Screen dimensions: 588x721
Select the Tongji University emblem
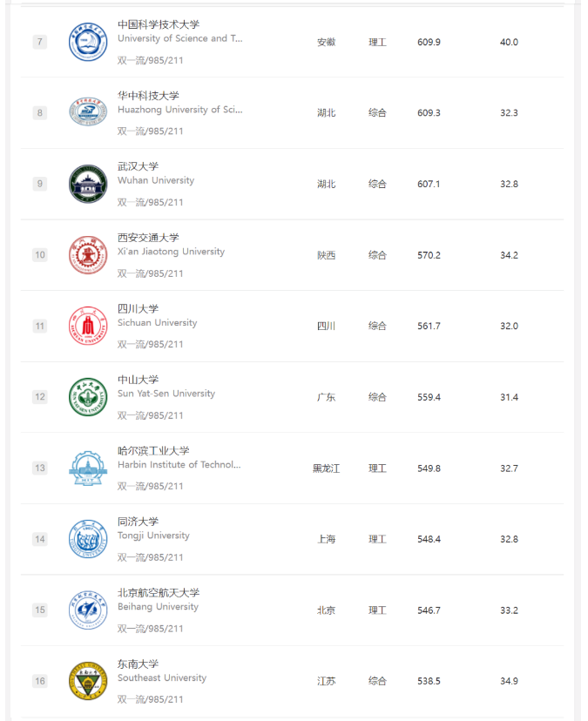(88, 539)
